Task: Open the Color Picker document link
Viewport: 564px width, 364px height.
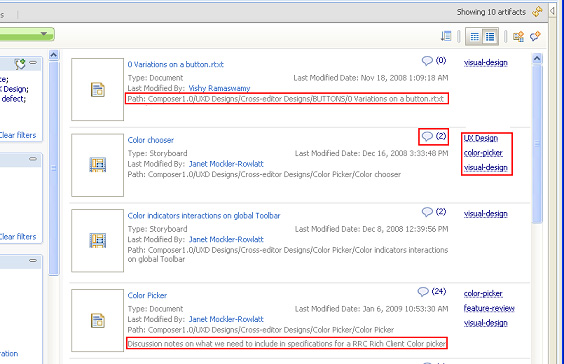Action: [147, 295]
